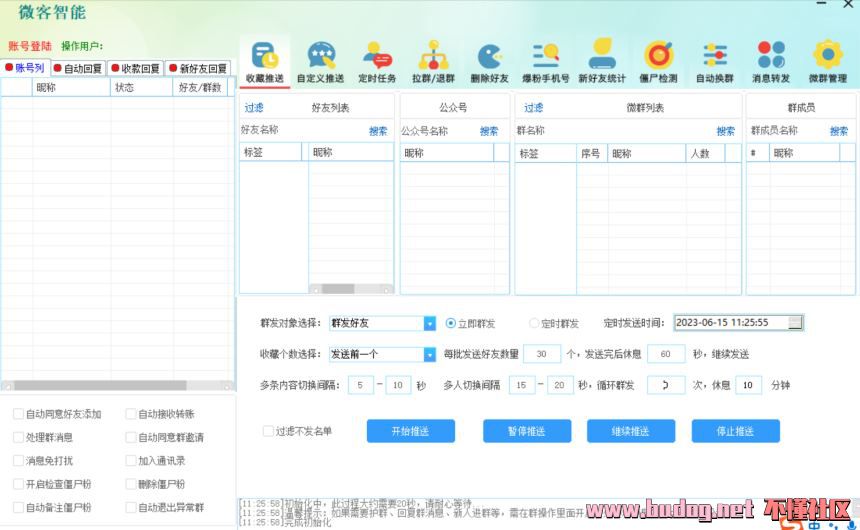Enable 自动退出异常群 checkbox

pos(131,508)
